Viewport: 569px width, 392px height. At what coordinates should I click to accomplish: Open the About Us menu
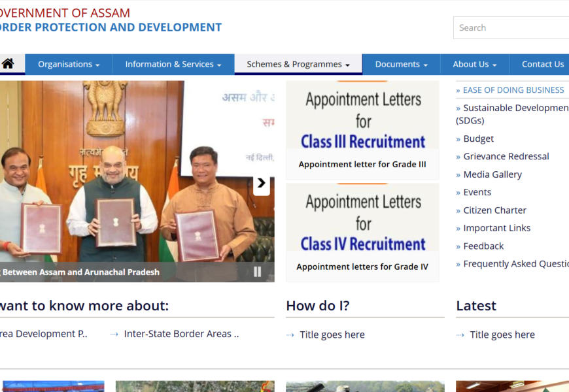[x=474, y=64]
